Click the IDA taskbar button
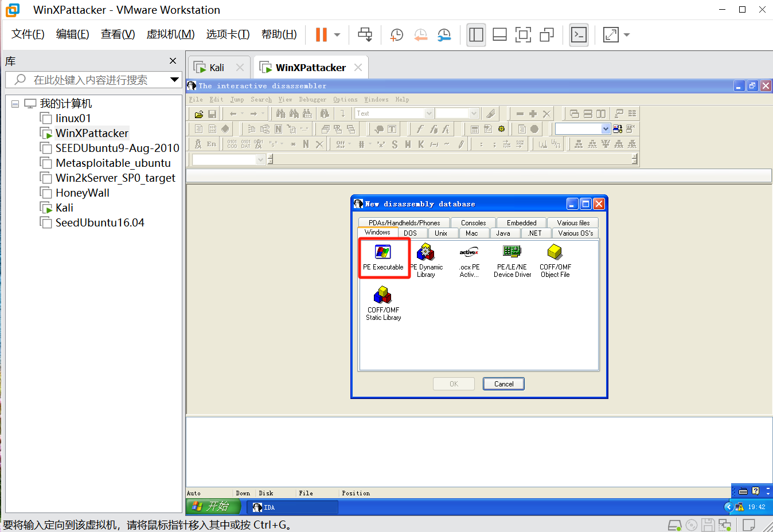 coord(292,507)
